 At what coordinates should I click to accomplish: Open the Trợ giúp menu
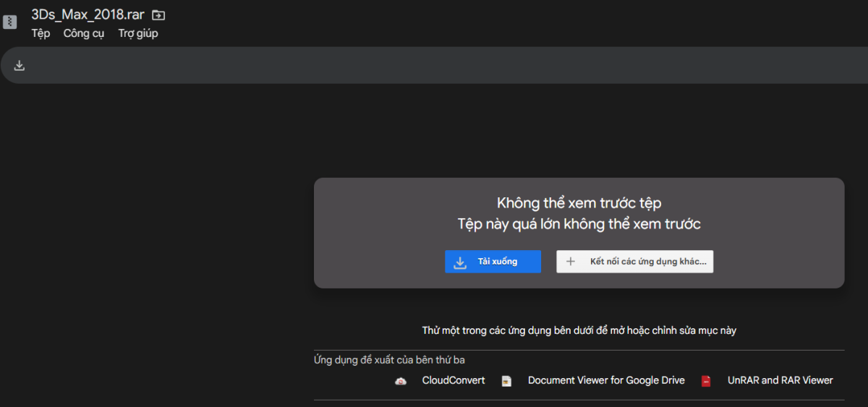point(137,33)
